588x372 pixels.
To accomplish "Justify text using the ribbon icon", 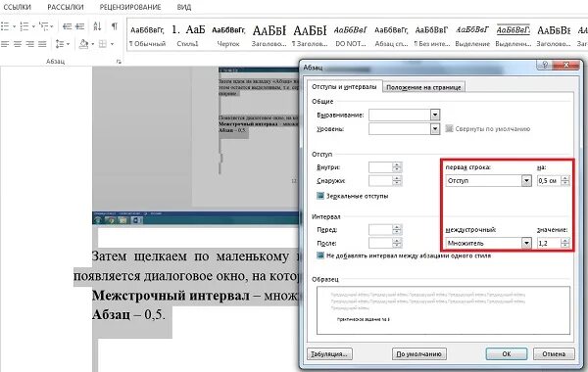I will click(x=42, y=44).
